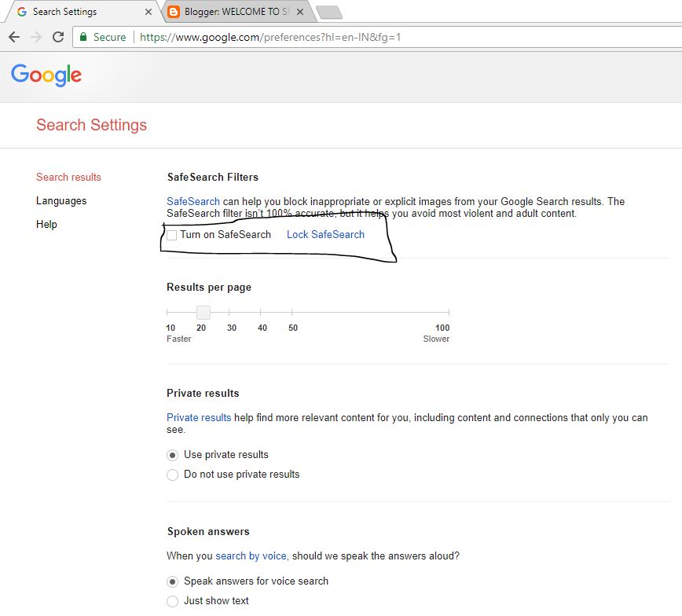Click the Search Settings page heading

coord(91,125)
